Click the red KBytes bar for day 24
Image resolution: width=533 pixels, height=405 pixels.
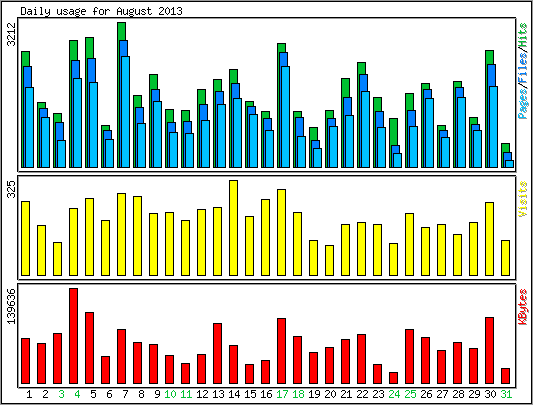pyautogui.click(x=393, y=378)
